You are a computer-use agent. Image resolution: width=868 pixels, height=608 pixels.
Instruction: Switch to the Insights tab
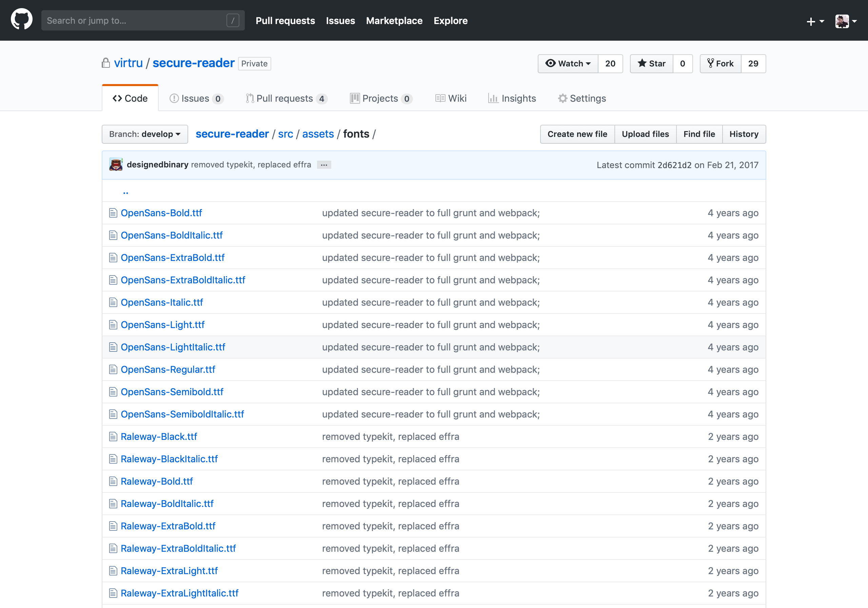point(512,98)
